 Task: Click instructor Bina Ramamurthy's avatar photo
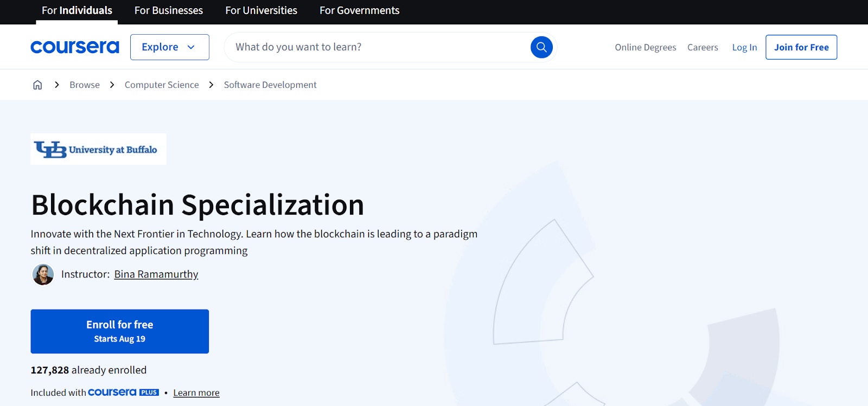tap(43, 274)
